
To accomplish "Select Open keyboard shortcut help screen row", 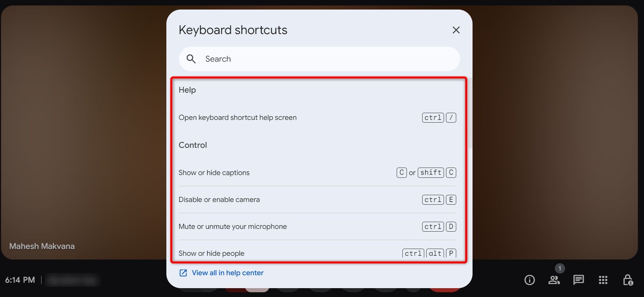I will click(237, 118).
